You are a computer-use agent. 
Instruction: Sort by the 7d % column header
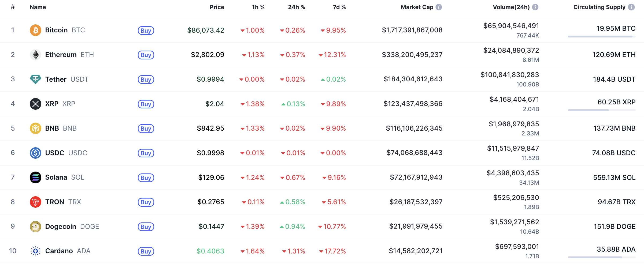click(x=339, y=7)
